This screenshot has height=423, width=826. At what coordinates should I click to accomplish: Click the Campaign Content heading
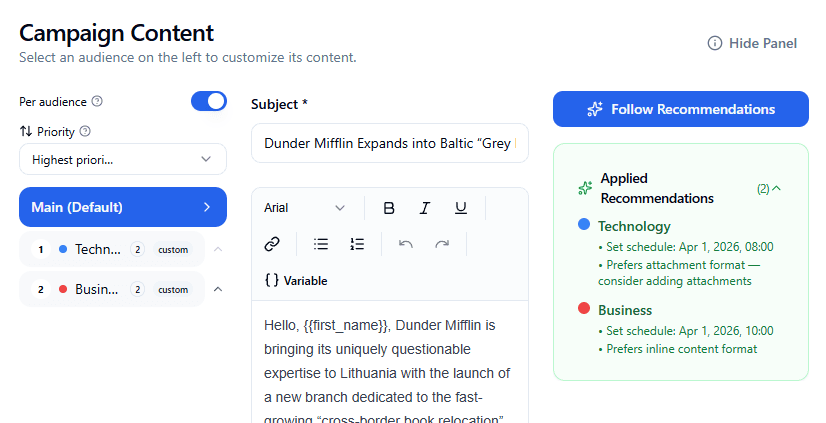[x=116, y=33]
